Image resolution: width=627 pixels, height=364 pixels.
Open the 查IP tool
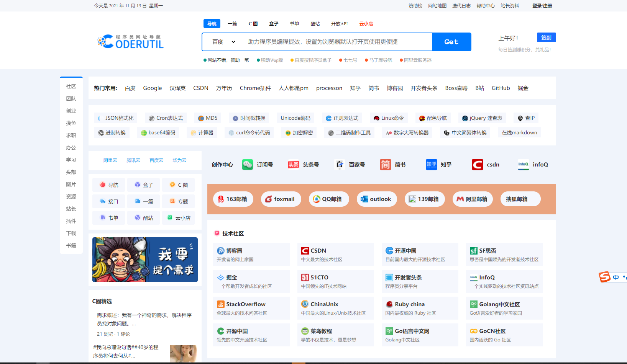tap(526, 118)
